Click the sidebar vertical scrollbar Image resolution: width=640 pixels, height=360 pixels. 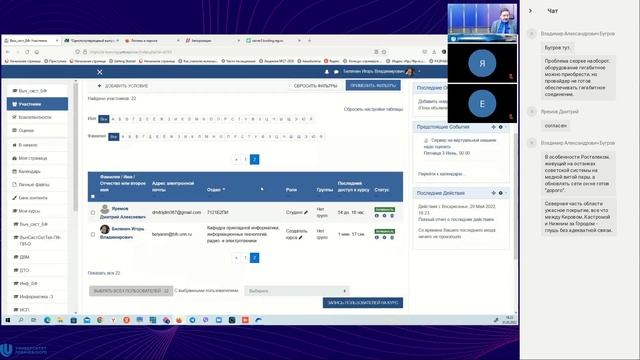pos(76,147)
